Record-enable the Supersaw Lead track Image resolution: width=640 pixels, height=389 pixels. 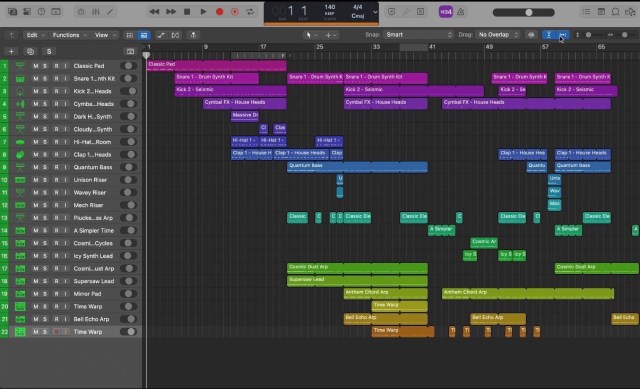tap(56, 281)
